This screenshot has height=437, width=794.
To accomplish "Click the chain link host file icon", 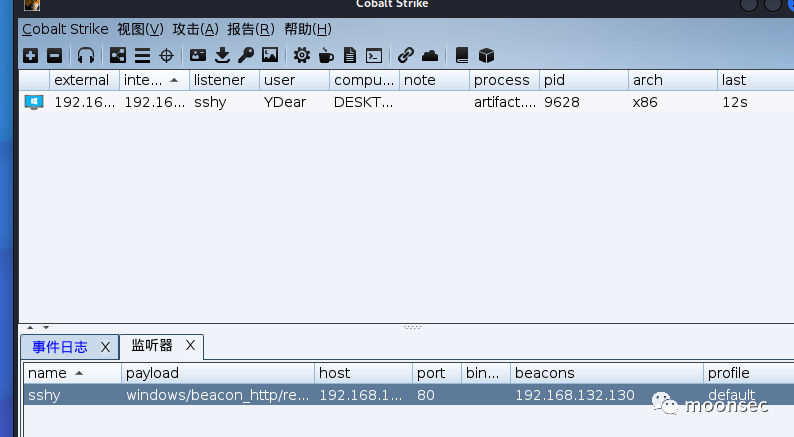I will [x=406, y=55].
